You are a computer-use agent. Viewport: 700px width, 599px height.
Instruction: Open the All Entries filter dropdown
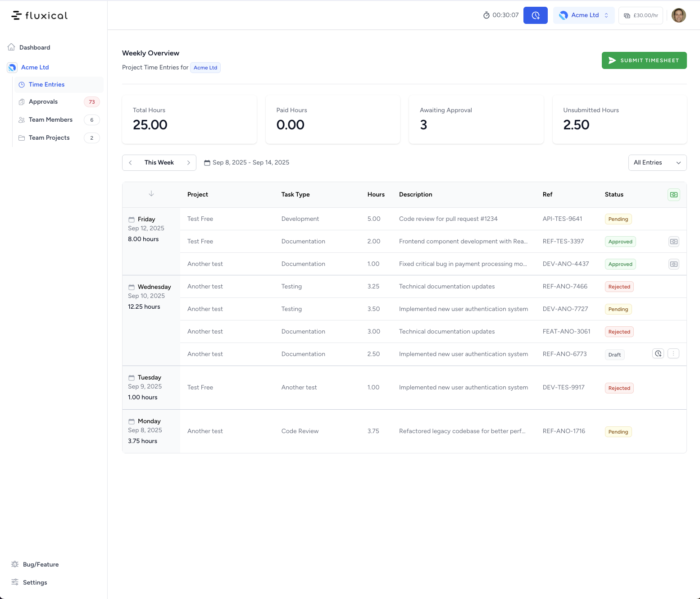click(657, 163)
